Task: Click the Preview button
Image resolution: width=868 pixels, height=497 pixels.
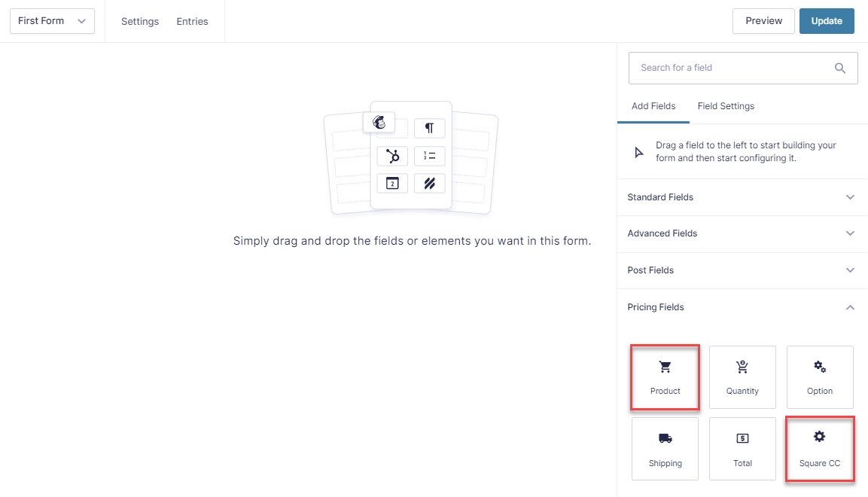Action: point(763,21)
